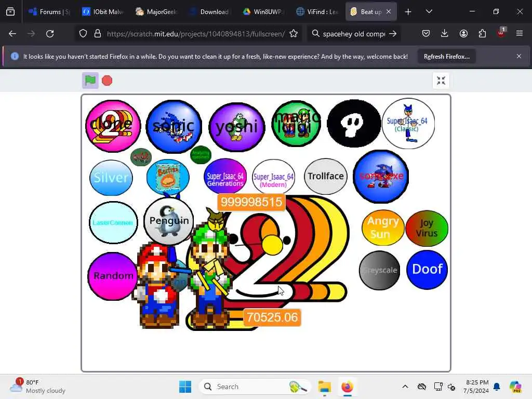The height and width of the screenshot is (399, 532).
Task: Open the Windows Start menu
Action: (185, 387)
